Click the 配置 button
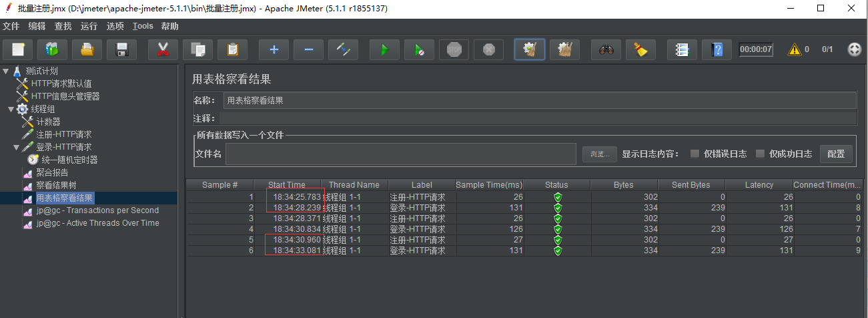 (836, 154)
